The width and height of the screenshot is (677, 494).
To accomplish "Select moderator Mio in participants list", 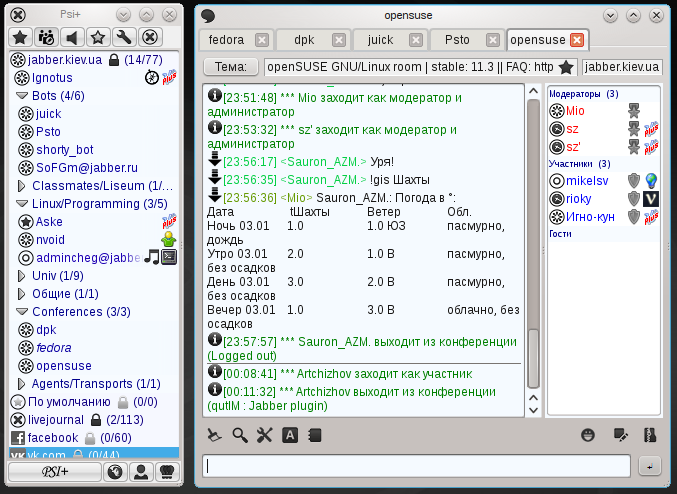I will [604, 111].
